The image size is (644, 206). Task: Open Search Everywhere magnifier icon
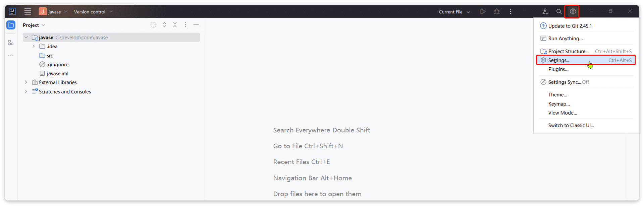pos(559,12)
